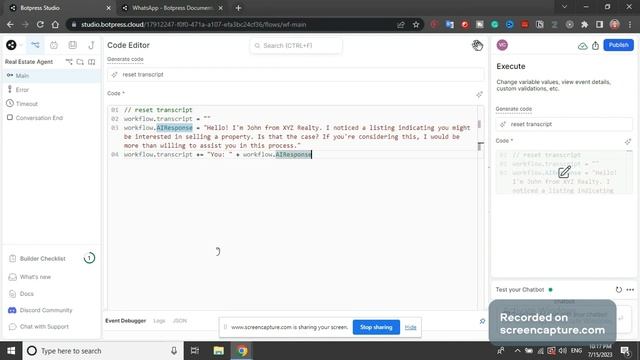Open the three-dot menu in Test your Chatbot

(x=630, y=289)
